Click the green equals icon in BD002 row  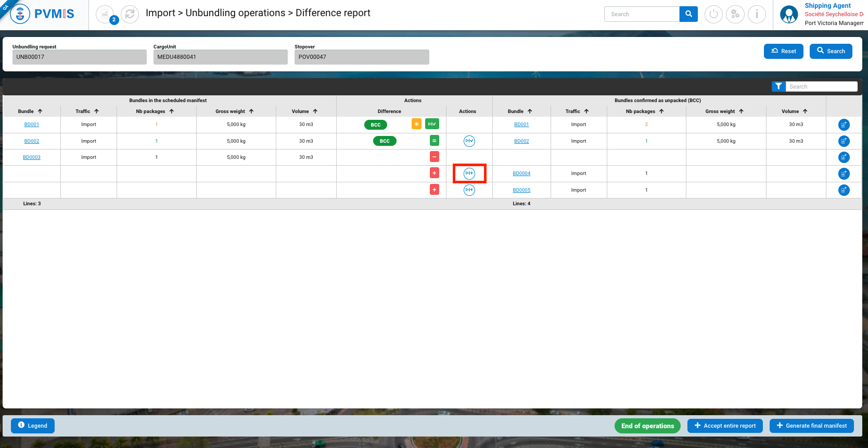click(x=435, y=141)
